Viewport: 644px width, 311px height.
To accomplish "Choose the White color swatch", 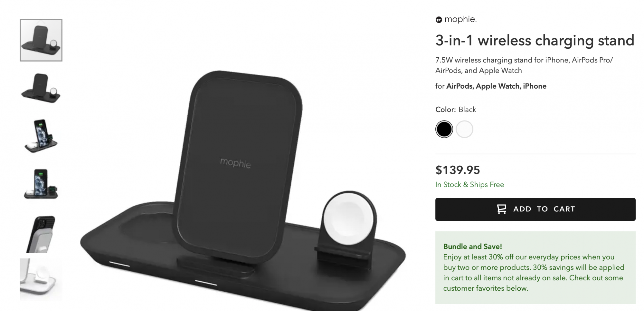I will [464, 129].
